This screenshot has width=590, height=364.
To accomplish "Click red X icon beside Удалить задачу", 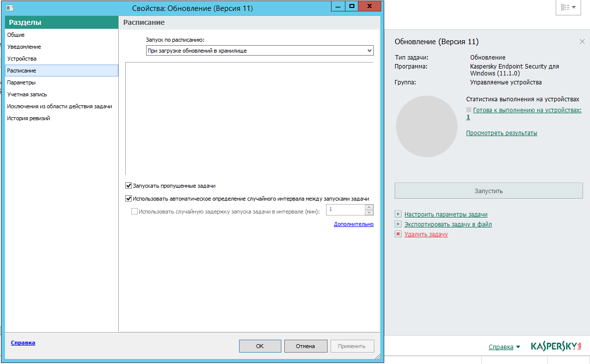I will [x=398, y=234].
